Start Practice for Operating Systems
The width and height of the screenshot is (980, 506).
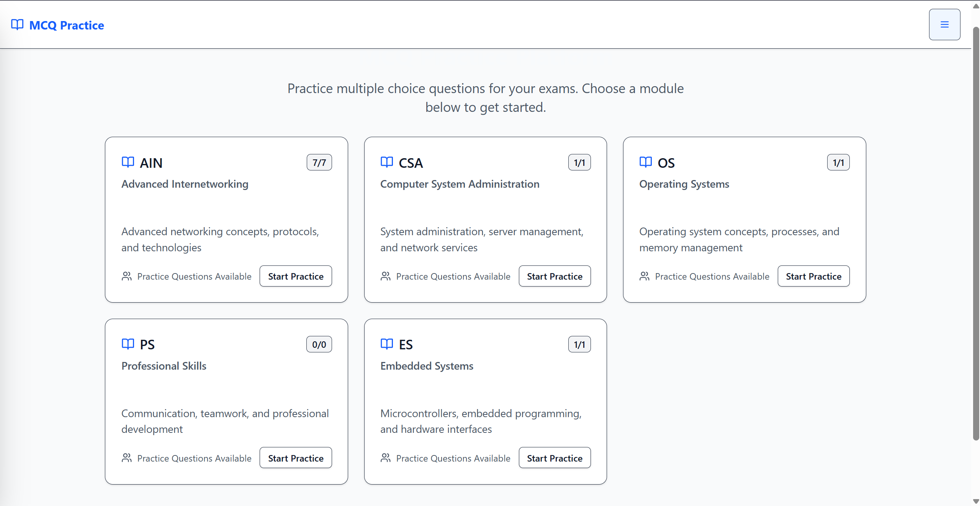click(x=813, y=276)
